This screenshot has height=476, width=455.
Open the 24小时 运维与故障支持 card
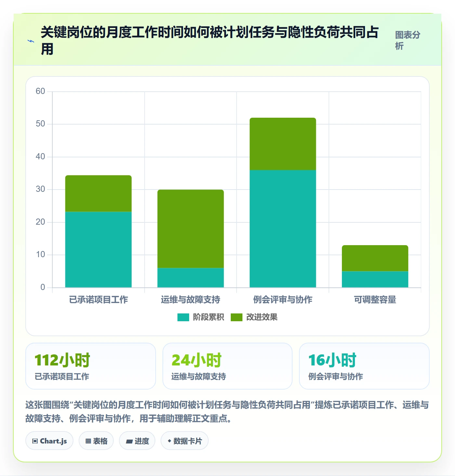227,366
